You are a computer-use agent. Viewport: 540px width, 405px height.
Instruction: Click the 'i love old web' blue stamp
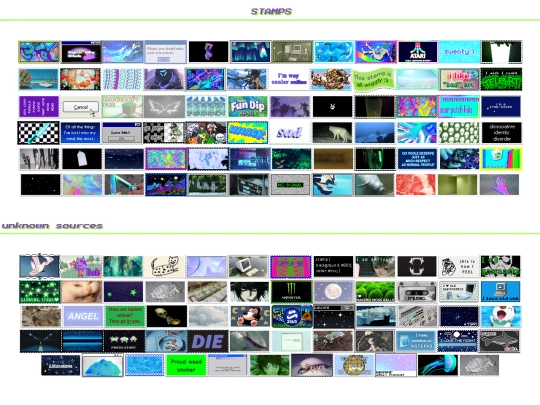tap(500, 292)
